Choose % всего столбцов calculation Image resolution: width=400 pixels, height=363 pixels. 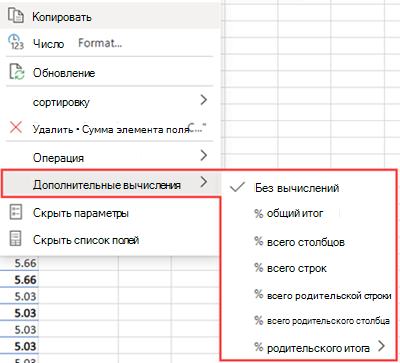309,242
